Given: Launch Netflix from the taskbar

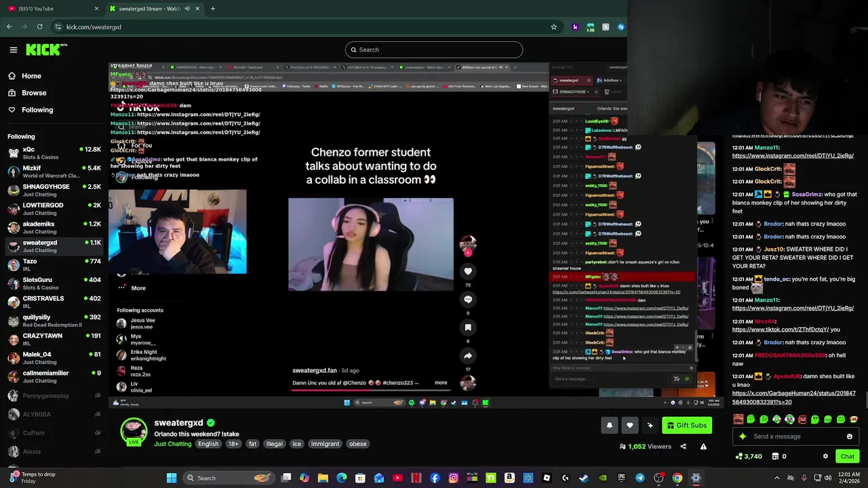Looking at the screenshot, I should 416,479.
